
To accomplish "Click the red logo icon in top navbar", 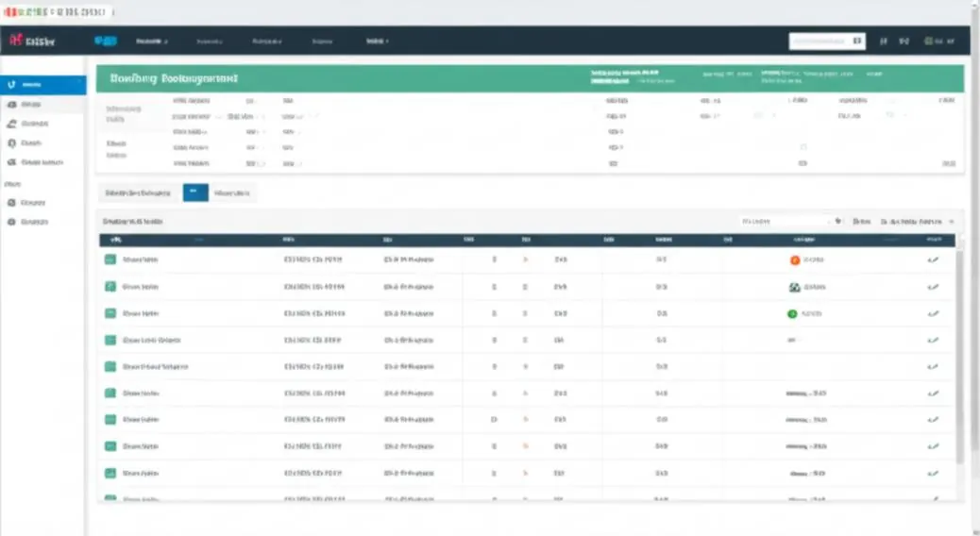I will click(x=16, y=40).
